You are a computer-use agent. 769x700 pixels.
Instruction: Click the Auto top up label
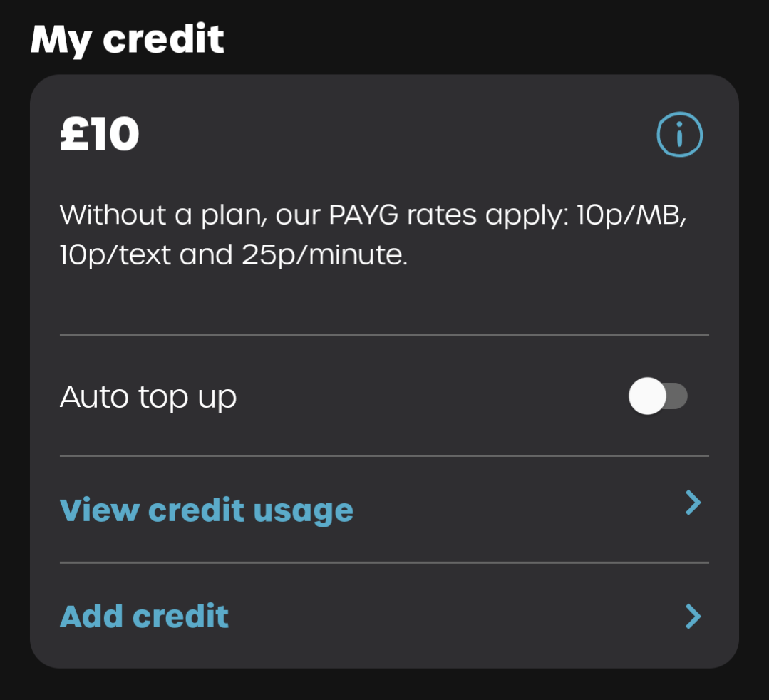tap(148, 396)
